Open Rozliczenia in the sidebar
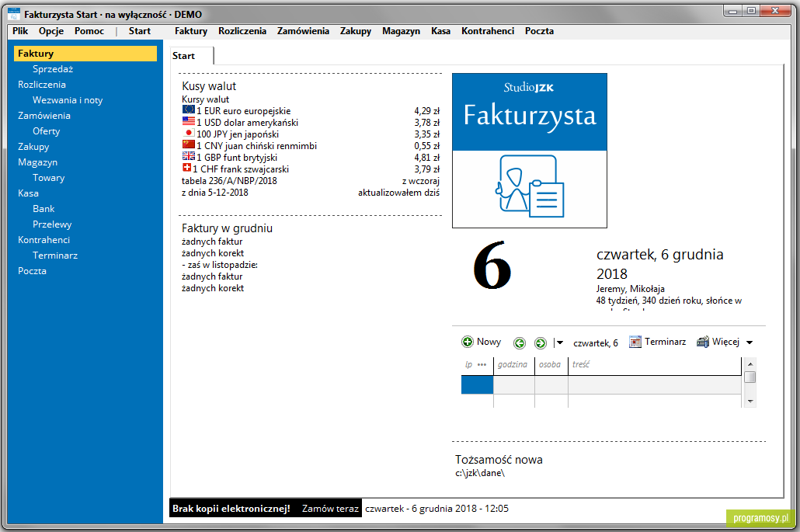800x532 pixels. click(42, 85)
